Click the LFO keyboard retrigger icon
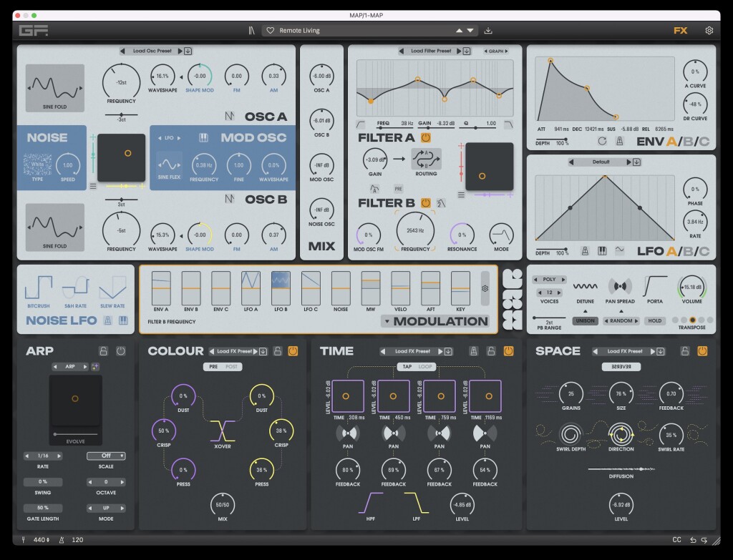 coord(602,251)
